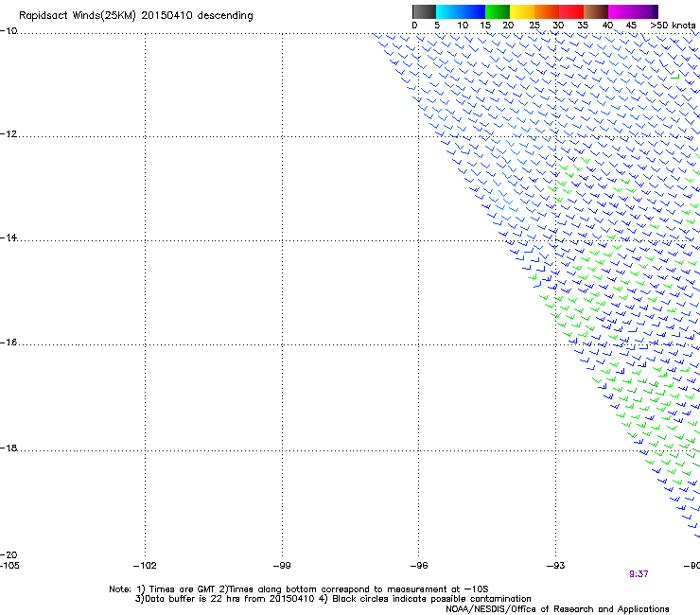Click the gray 0-5 knots color swatch

coord(424,11)
